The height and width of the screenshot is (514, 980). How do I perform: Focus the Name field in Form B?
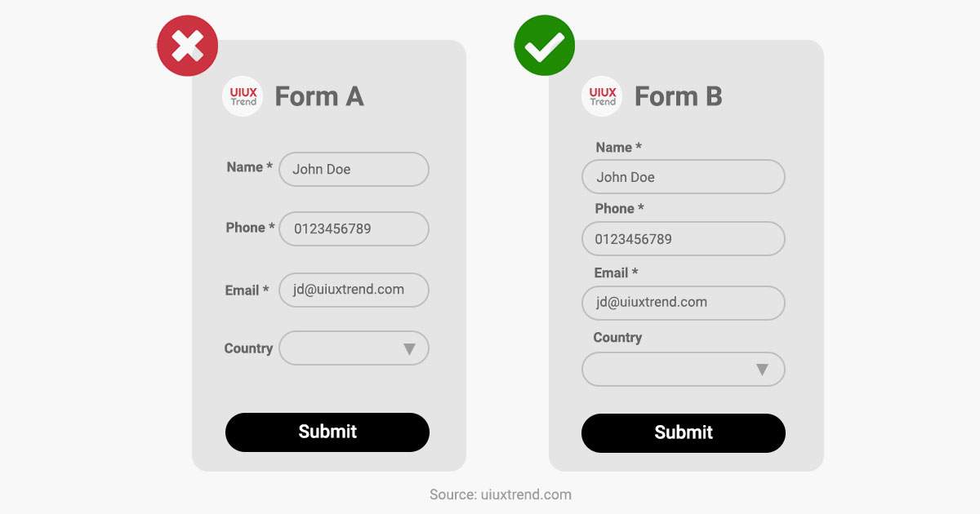[684, 177]
